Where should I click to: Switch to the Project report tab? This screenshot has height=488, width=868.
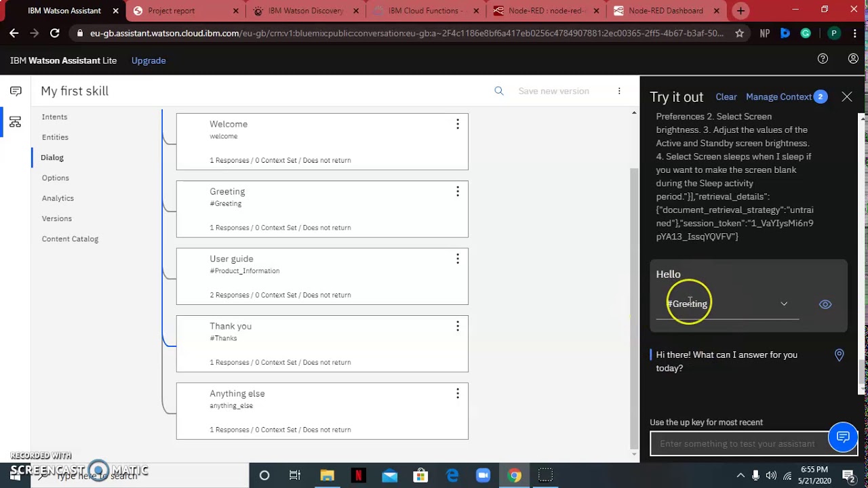[181, 11]
